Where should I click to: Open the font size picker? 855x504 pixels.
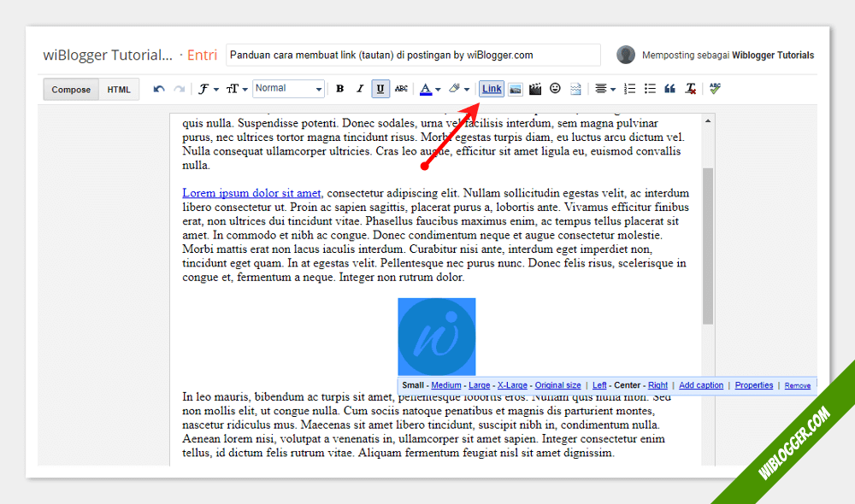tap(237, 89)
